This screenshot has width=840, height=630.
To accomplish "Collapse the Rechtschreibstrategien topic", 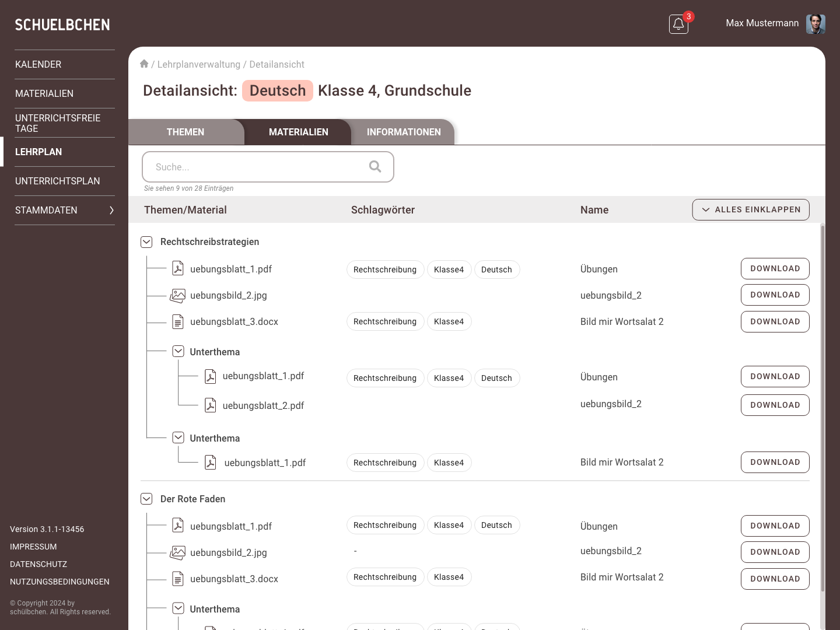I will tap(146, 242).
